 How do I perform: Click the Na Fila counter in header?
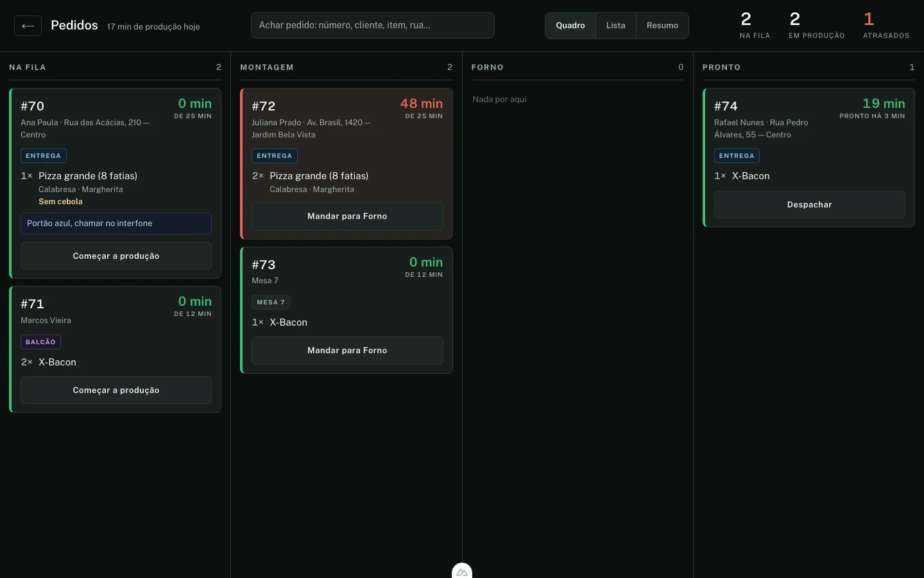pos(755,26)
